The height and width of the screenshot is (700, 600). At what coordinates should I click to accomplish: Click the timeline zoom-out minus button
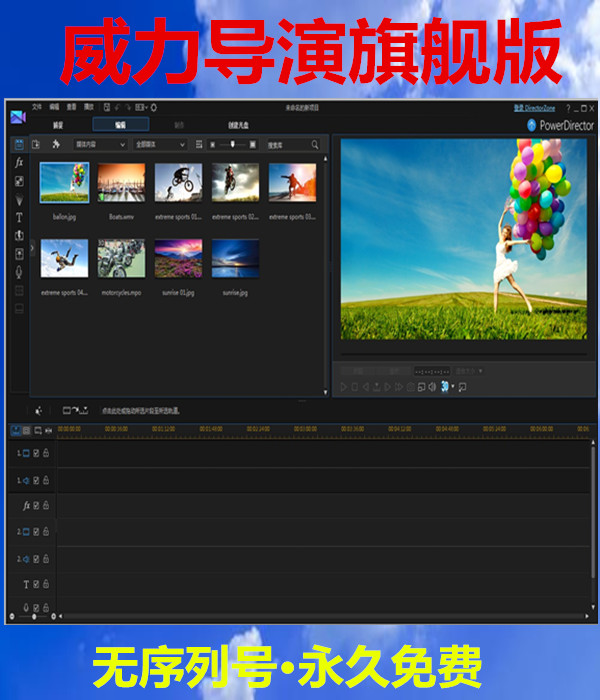pyautogui.click(x=12, y=617)
